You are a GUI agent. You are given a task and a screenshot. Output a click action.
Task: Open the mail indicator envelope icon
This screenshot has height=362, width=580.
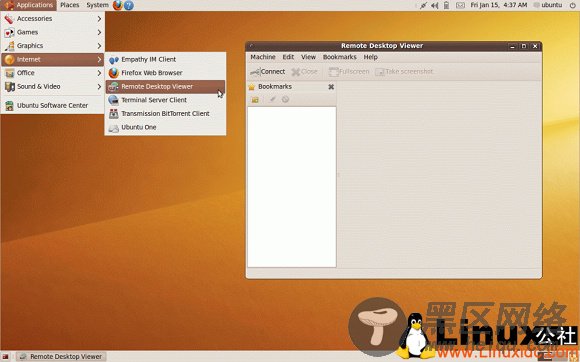click(x=460, y=5)
